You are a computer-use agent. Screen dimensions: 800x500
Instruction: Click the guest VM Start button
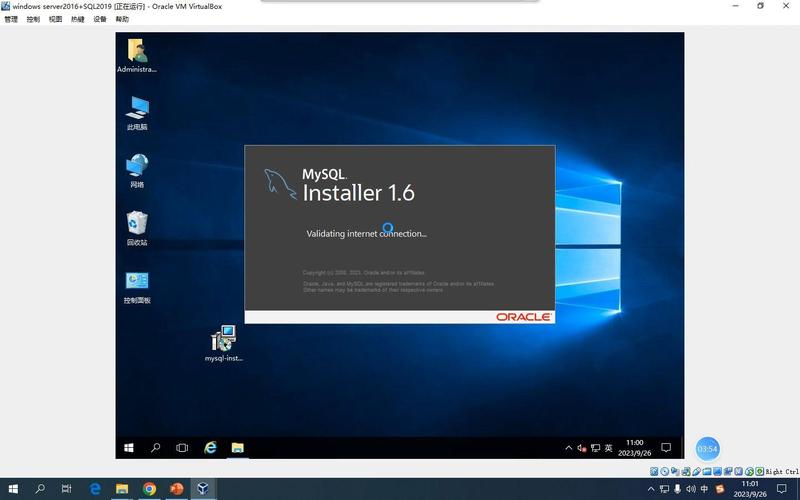point(128,448)
